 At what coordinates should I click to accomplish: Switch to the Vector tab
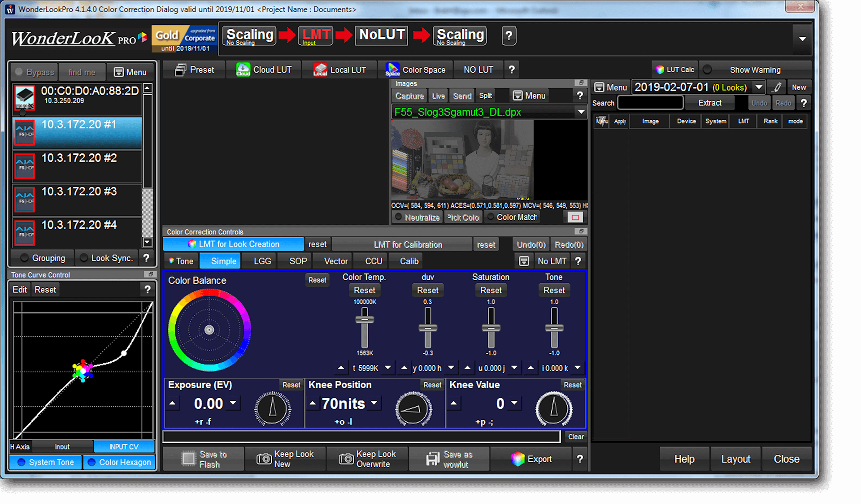pos(335,261)
